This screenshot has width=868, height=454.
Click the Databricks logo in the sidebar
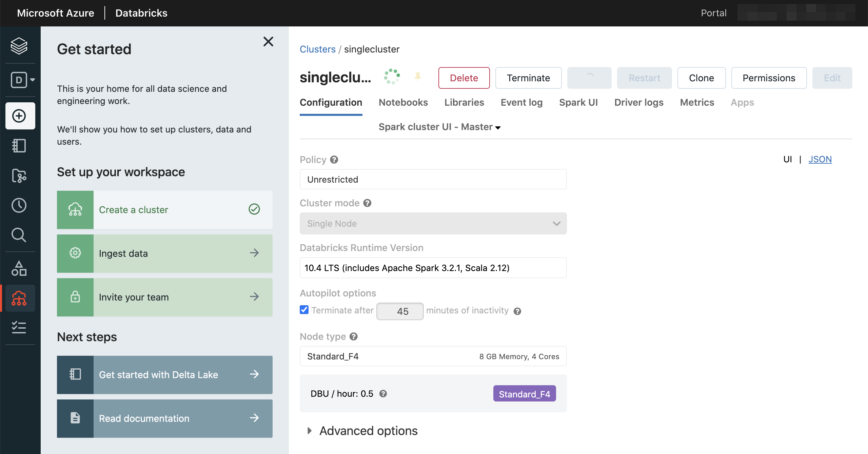[20, 46]
